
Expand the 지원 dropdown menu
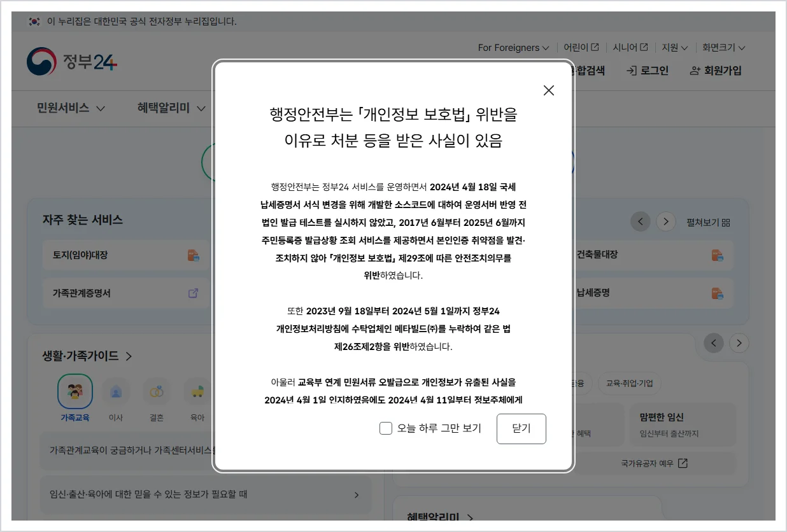(x=674, y=48)
